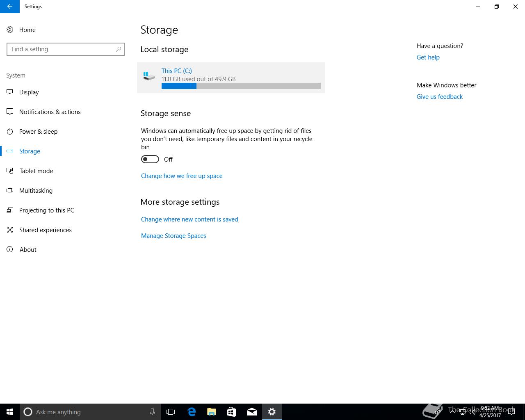Screen dimensions: 525x420
Task: Click the Find a setting search box
Action: pyautogui.click(x=66, y=49)
